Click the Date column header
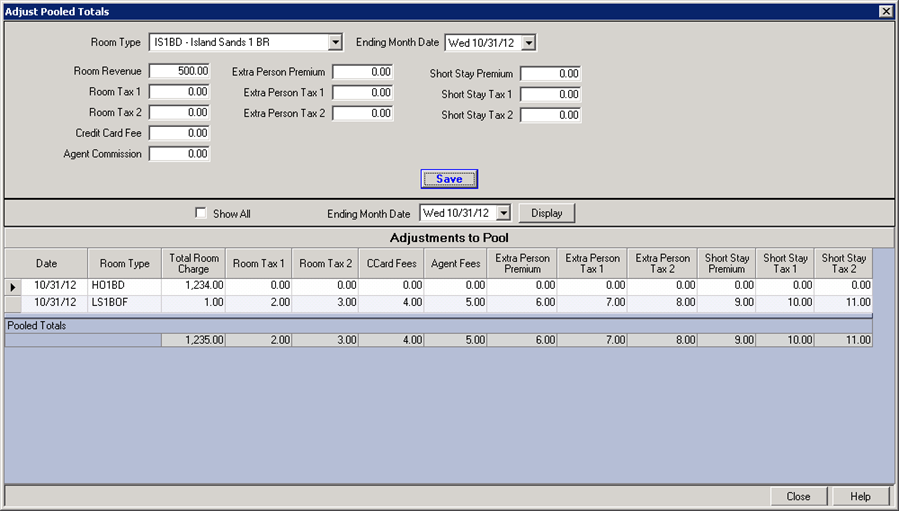The height and width of the screenshot is (511, 899). click(46, 263)
